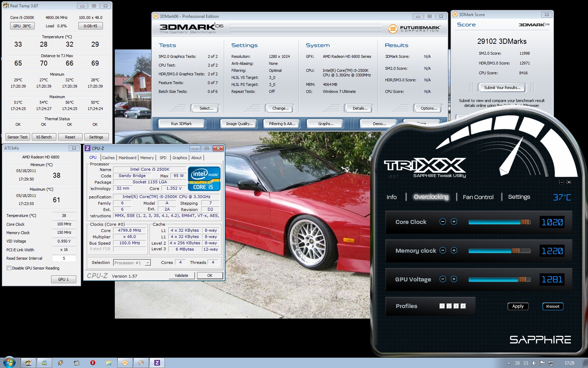The width and height of the screenshot is (588, 368).
Task: Open the CPU-Z taskbar button
Action: 157,363
